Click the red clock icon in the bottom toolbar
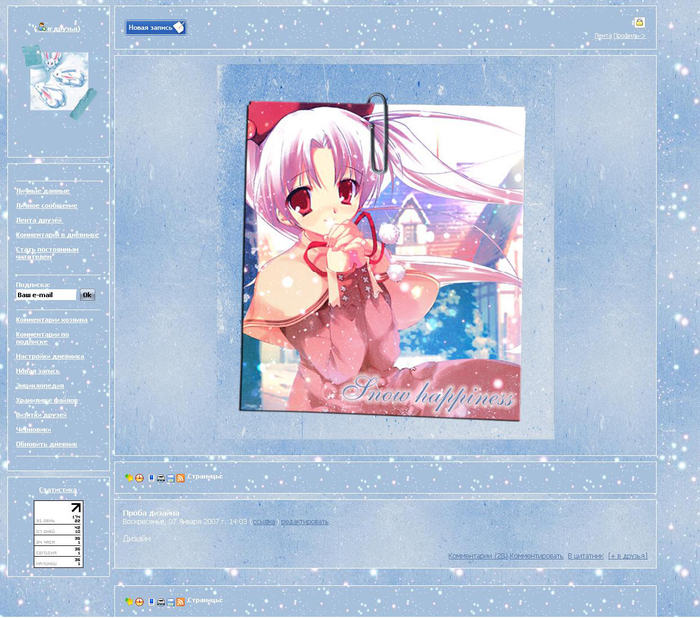 click(139, 602)
